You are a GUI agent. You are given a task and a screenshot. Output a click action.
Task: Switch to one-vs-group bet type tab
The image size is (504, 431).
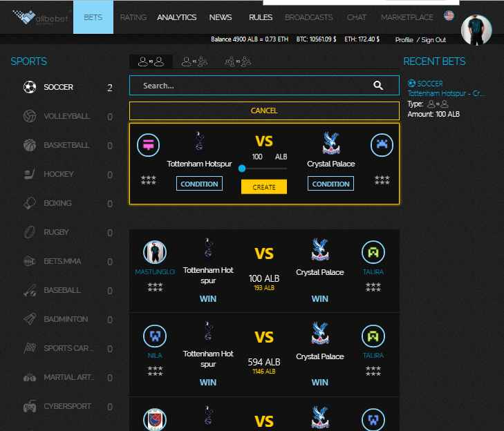tap(194, 61)
